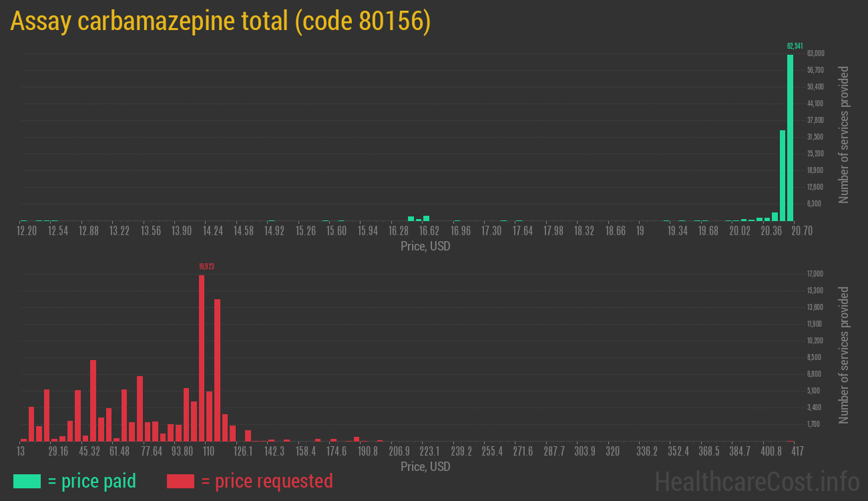Select the red price requested legend swatch
This screenshot has height=501, width=868.
point(180,481)
